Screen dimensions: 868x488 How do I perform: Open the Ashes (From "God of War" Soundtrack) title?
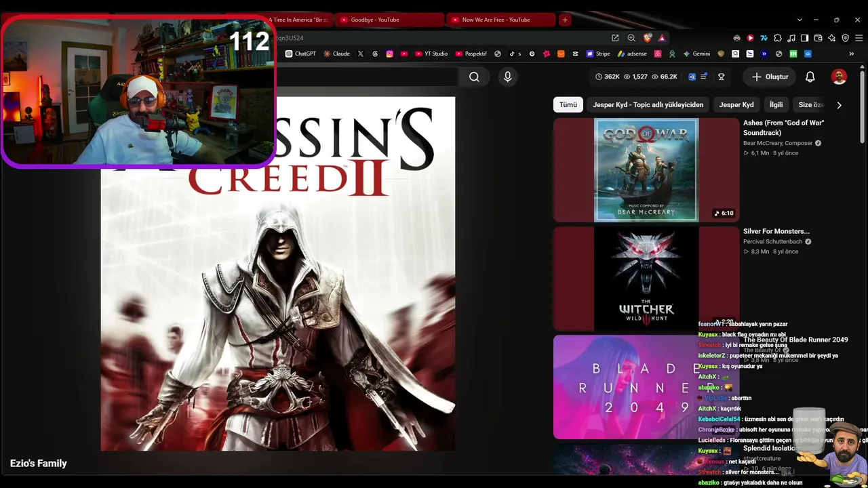[x=783, y=127]
